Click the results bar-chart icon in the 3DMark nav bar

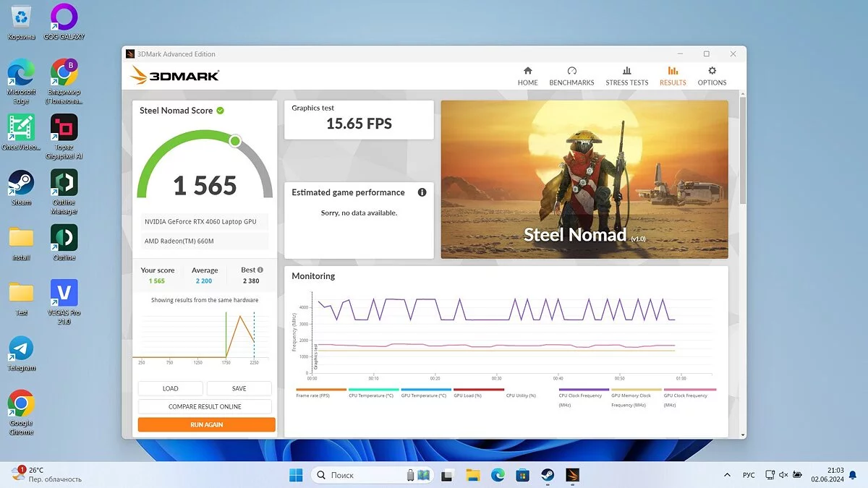(x=673, y=71)
